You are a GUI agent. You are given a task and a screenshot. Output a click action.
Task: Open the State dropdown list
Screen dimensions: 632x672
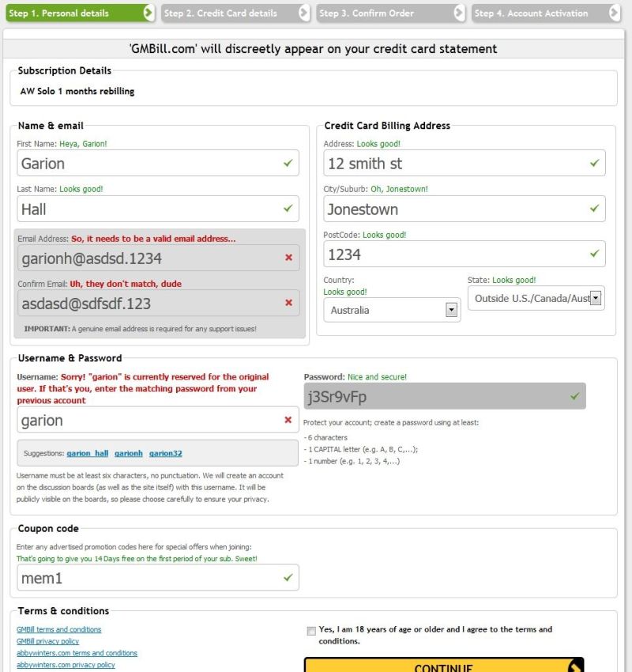click(x=536, y=298)
